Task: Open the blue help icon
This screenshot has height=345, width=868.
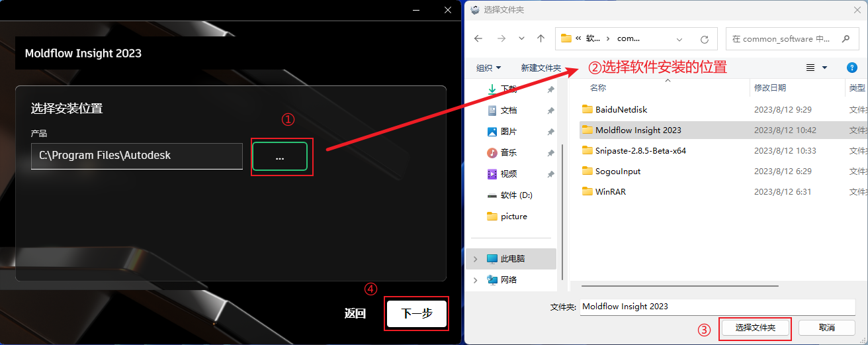Action: pos(852,68)
